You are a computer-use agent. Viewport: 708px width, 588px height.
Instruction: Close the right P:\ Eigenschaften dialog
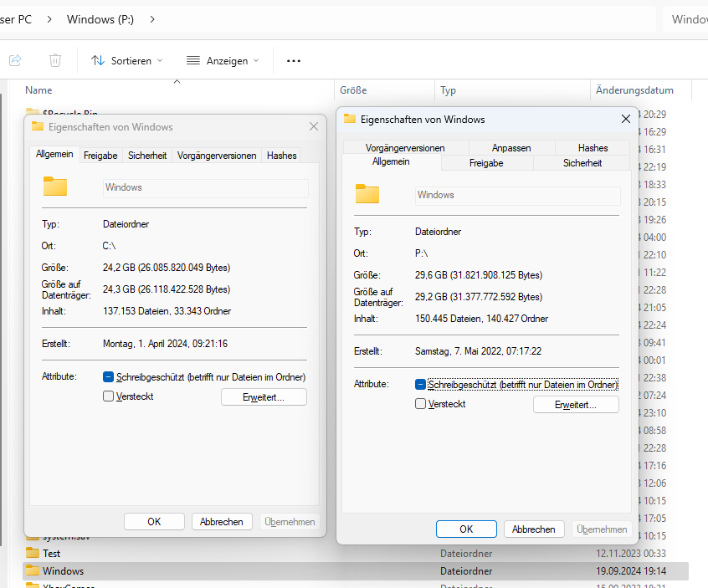(626, 119)
